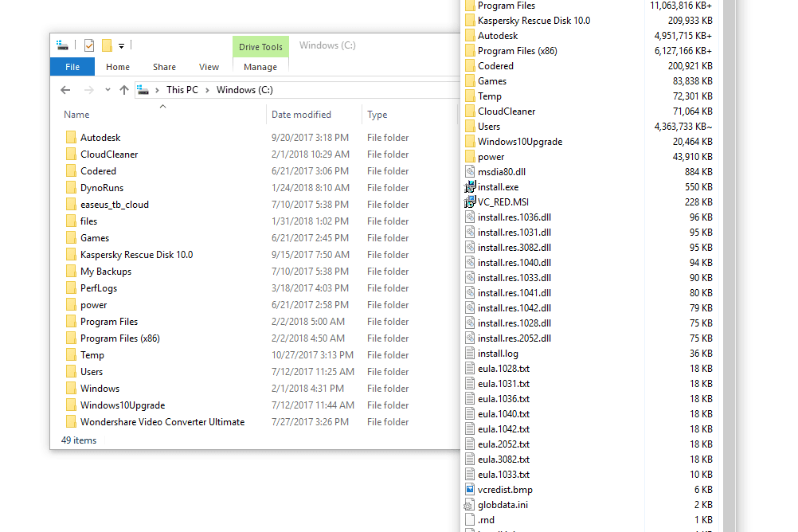The width and height of the screenshot is (798, 532).
Task: Click the Properties checkmark quick access icon
Action: [89, 45]
